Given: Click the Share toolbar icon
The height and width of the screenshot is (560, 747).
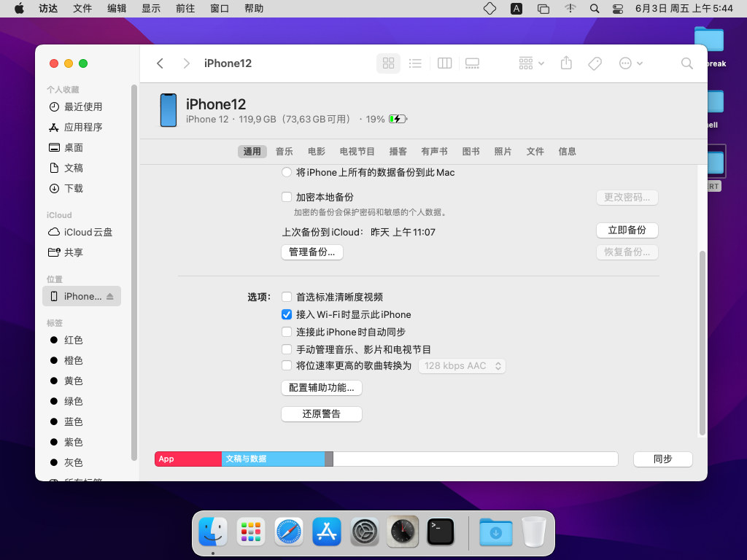Looking at the screenshot, I should 566,63.
